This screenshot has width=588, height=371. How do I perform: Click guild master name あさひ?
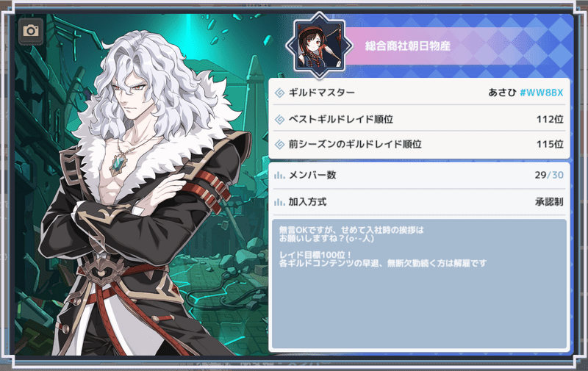click(502, 93)
